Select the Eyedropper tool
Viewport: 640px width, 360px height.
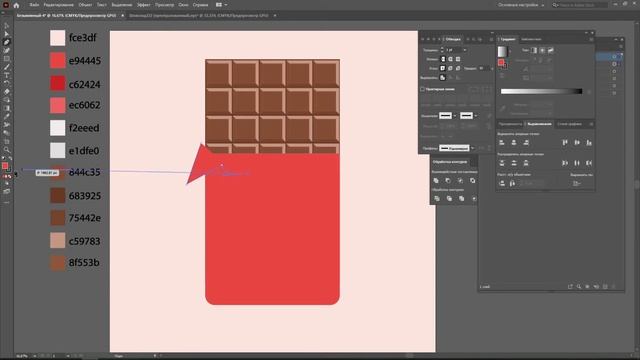(7, 117)
